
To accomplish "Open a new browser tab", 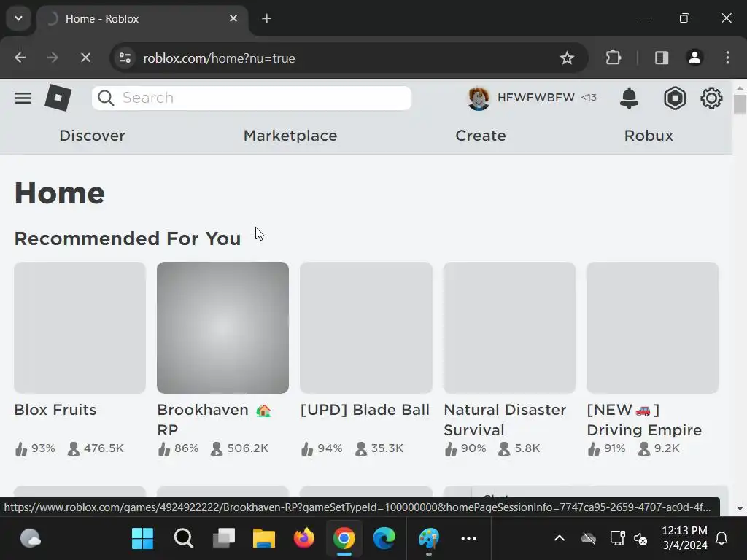I will [x=267, y=18].
